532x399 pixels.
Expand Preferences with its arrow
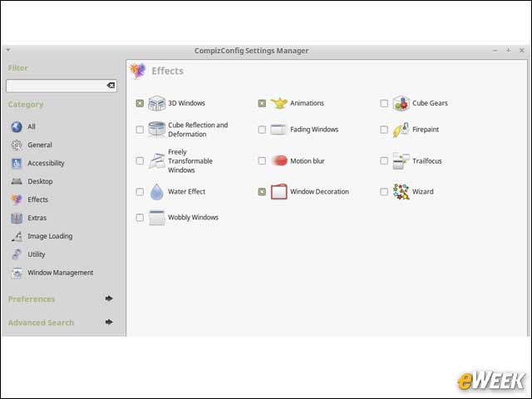(x=109, y=298)
